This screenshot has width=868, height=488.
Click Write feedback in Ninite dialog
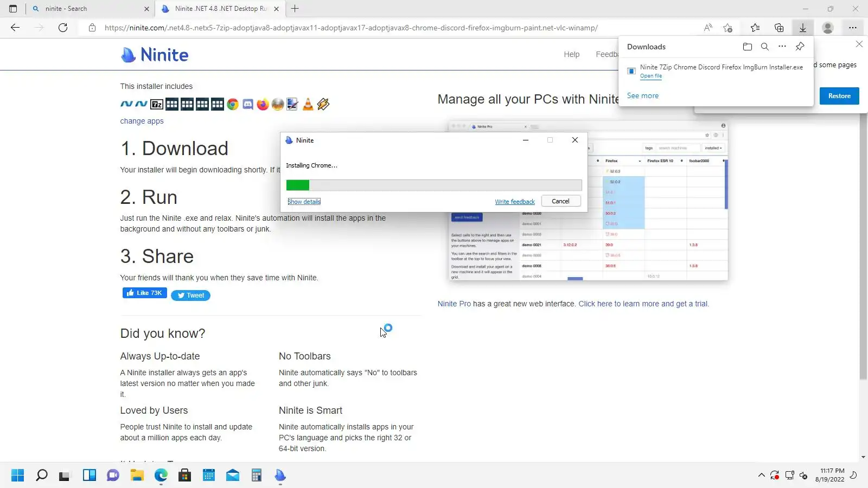[x=515, y=202]
